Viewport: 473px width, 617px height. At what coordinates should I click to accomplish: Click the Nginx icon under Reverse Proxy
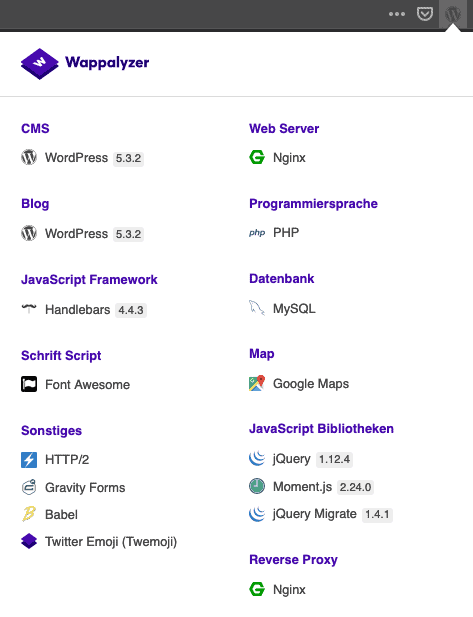257,589
